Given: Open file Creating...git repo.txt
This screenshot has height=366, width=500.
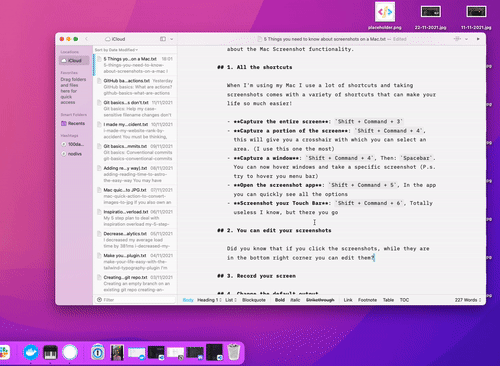Looking at the screenshot, I should click(x=135, y=283).
